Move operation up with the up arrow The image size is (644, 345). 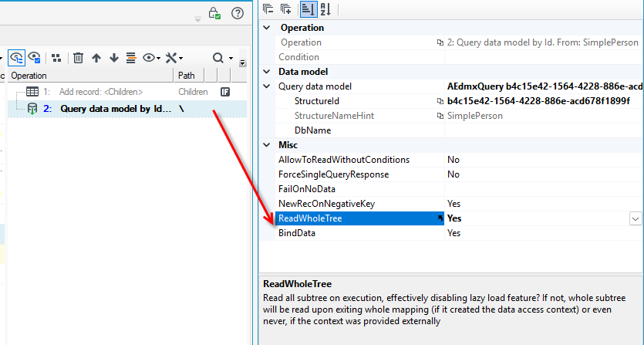coord(96,58)
